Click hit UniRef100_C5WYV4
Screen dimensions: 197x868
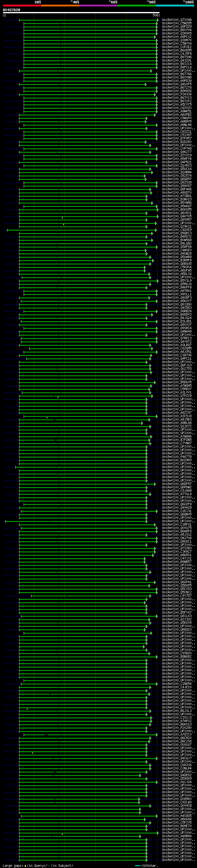(x=177, y=43)
